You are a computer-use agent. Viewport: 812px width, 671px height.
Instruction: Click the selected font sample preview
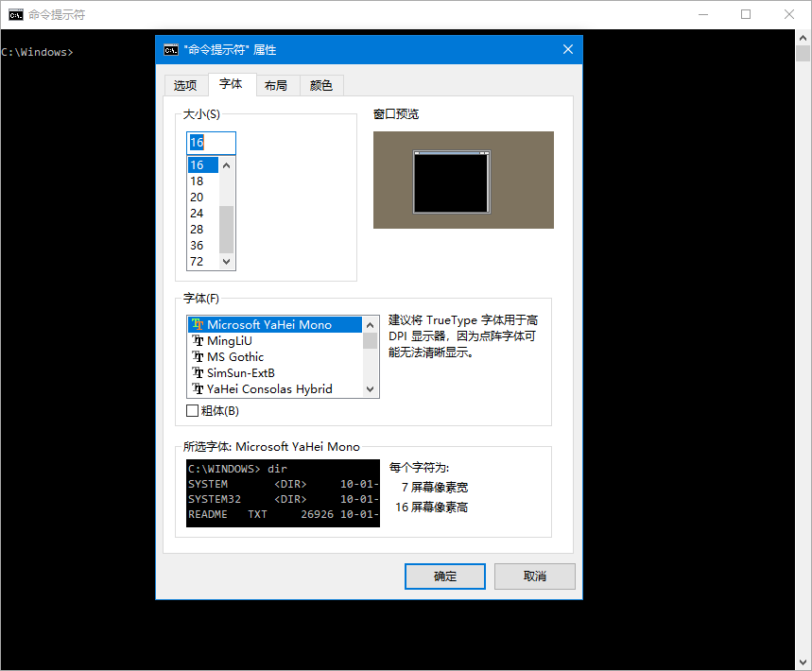click(283, 493)
